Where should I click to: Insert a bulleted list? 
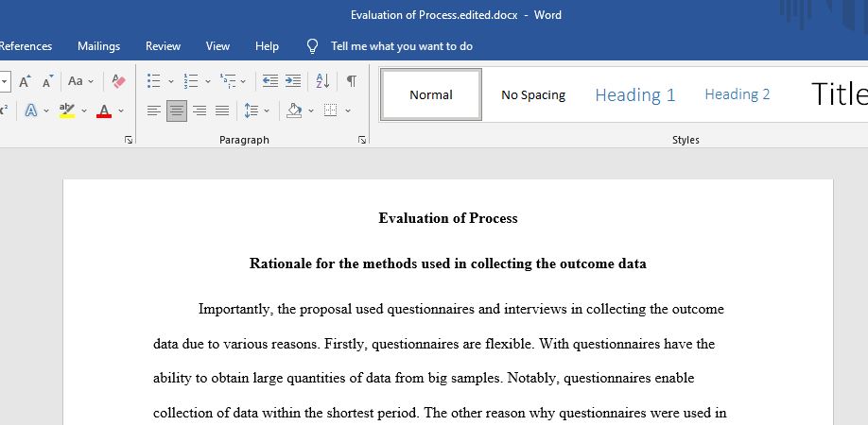[x=153, y=81]
